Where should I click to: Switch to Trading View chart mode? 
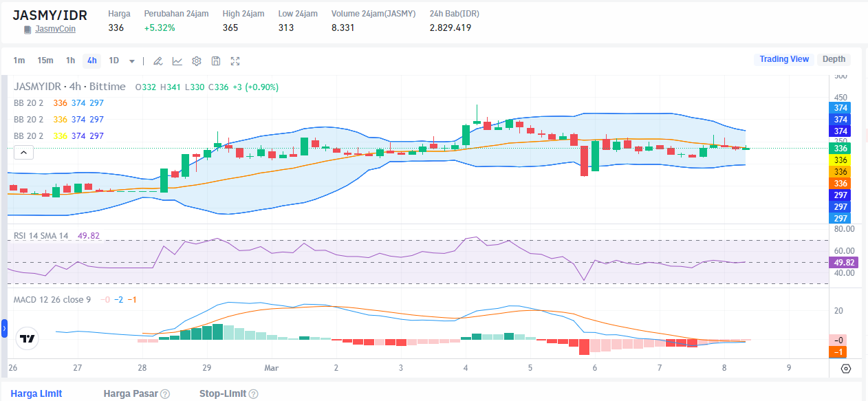tap(784, 59)
